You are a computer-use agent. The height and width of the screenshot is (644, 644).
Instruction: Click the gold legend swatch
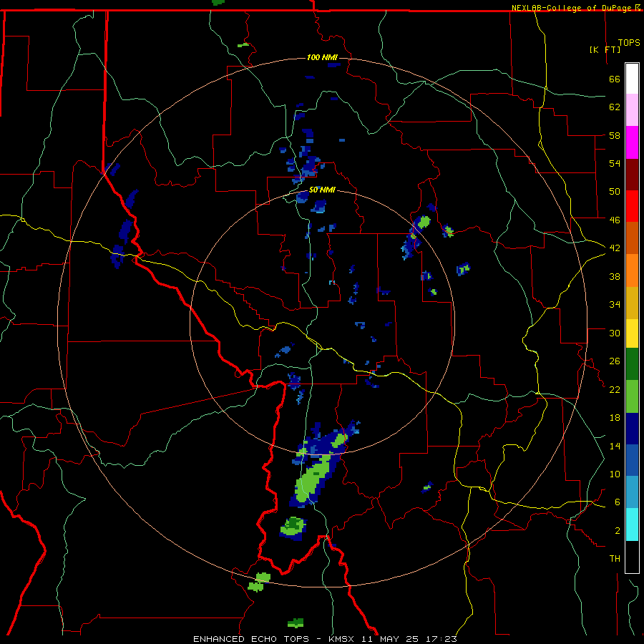point(632,302)
